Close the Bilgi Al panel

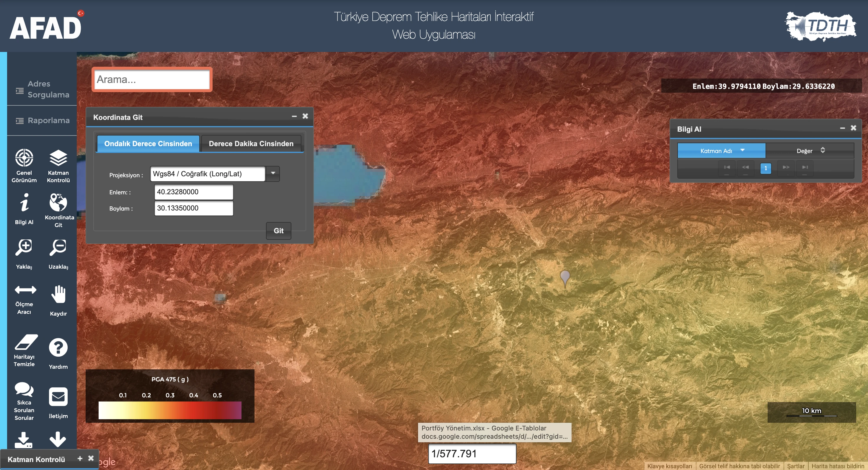pos(854,128)
